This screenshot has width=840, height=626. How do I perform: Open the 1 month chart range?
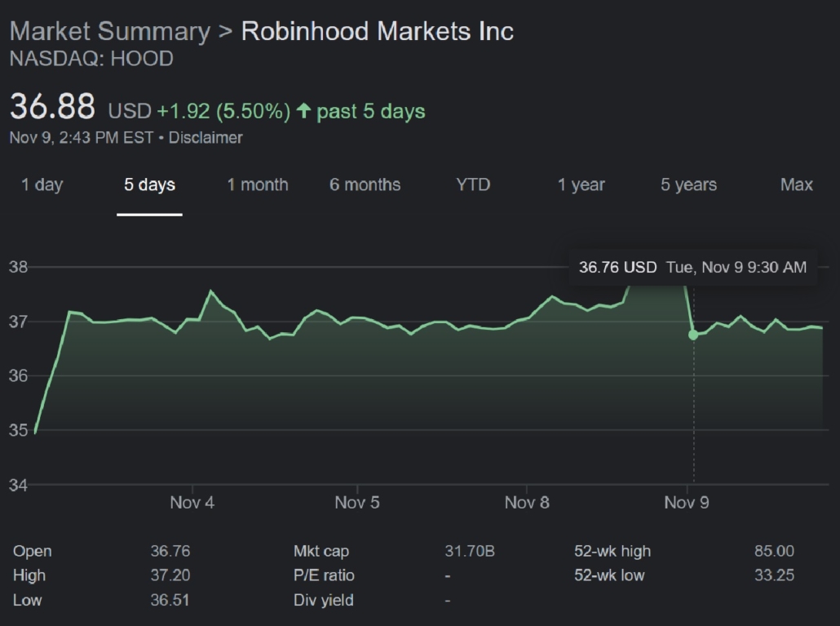coord(258,185)
